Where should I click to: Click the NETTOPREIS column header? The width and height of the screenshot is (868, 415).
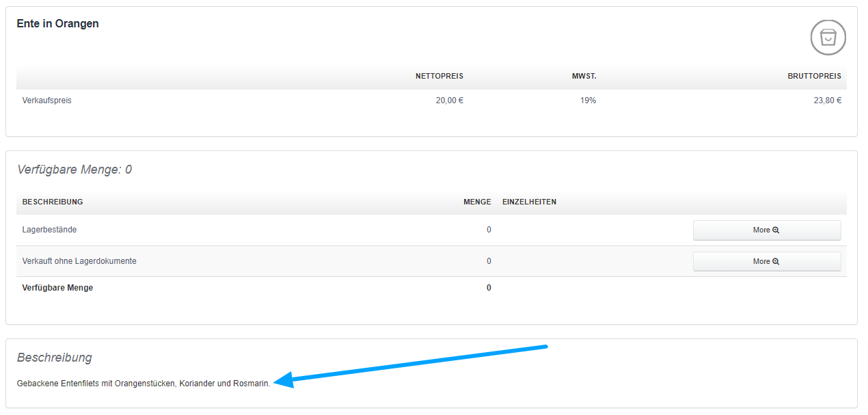point(439,76)
